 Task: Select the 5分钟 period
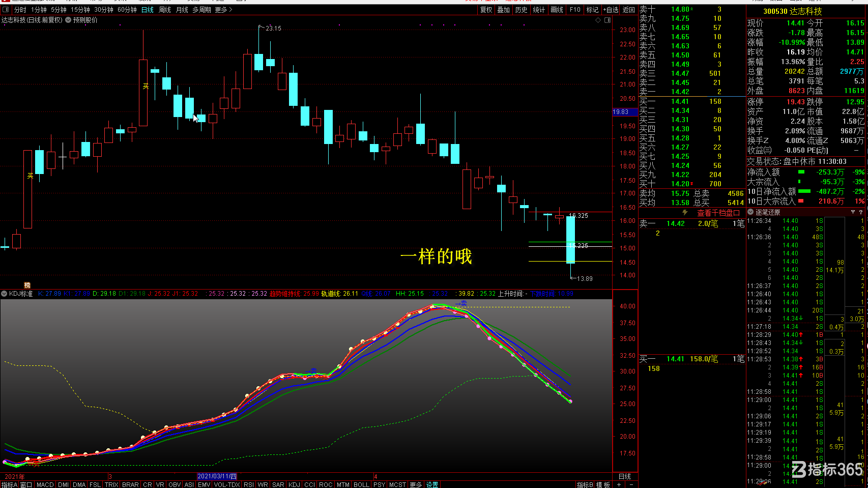click(x=59, y=10)
